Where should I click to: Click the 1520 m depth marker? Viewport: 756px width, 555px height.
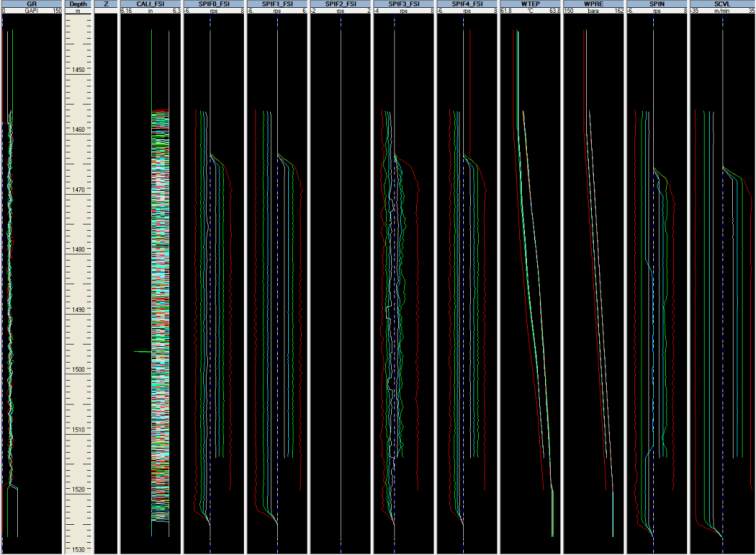pyautogui.click(x=78, y=490)
